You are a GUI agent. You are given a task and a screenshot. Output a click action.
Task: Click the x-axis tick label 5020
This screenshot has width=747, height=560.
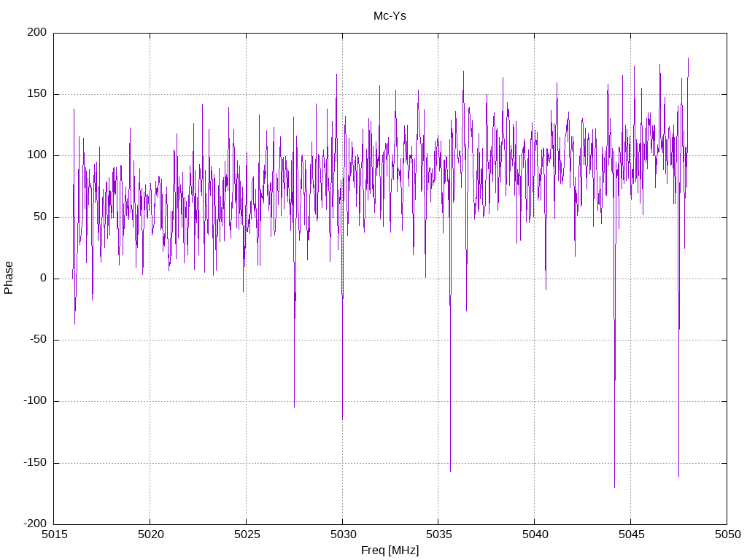pos(150,534)
